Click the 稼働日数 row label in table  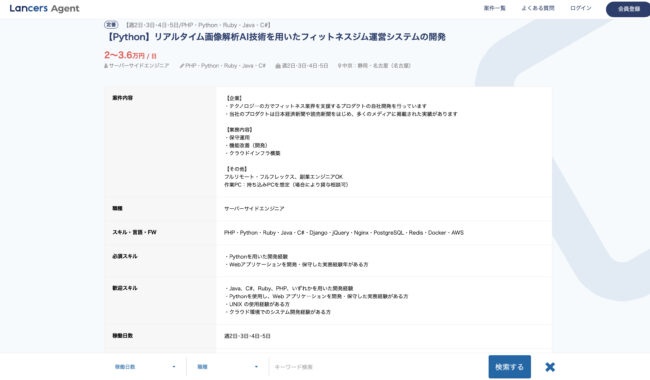click(x=122, y=336)
